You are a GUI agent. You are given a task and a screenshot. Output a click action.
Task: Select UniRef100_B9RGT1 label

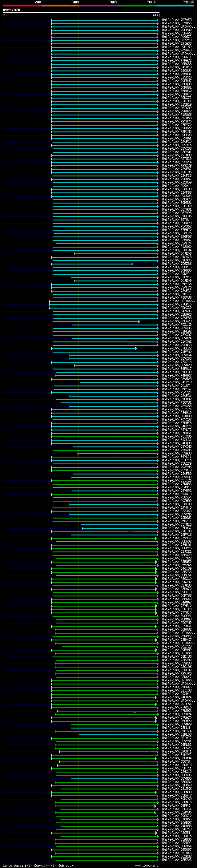(x=177, y=57)
